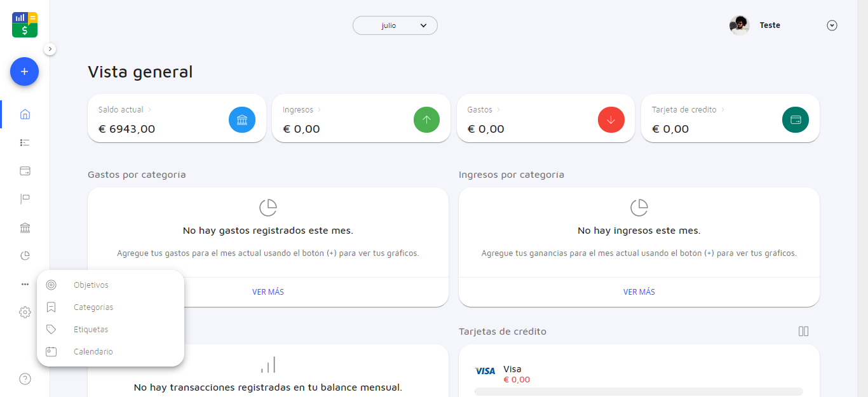Choose Calendario in the popup menu
The image size is (868, 397).
click(x=93, y=352)
